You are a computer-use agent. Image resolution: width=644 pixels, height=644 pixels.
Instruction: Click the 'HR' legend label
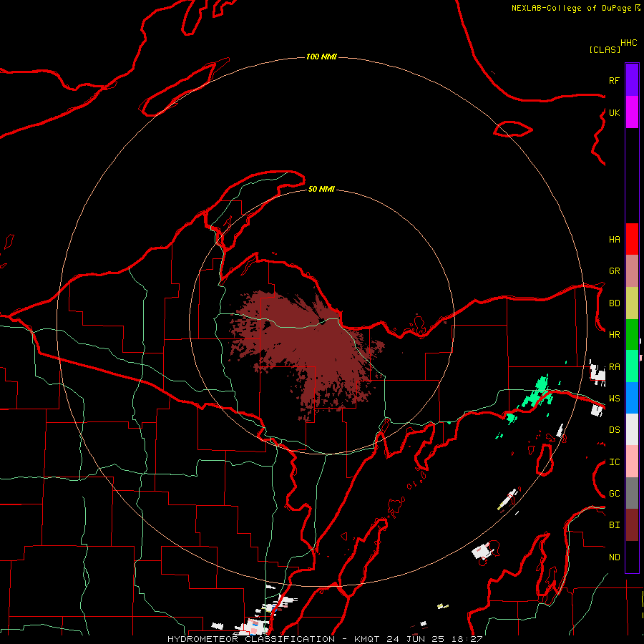(614, 335)
